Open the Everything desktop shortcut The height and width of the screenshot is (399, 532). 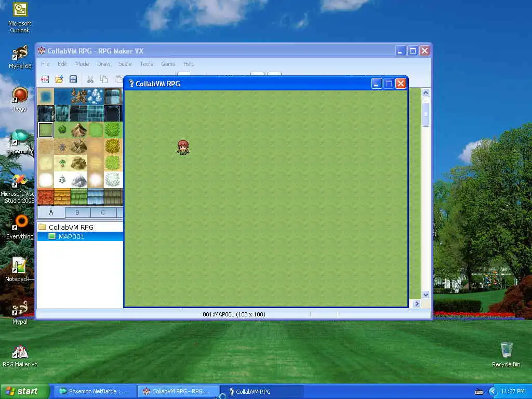tap(20, 227)
